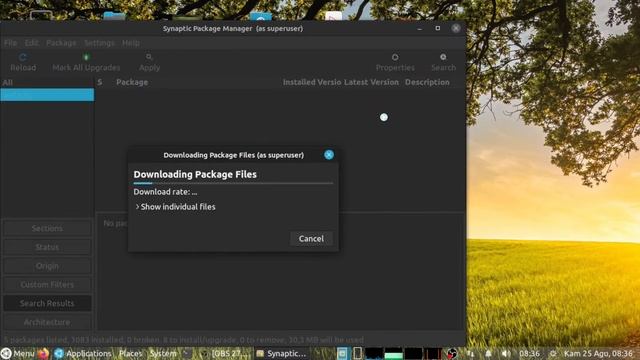The height and width of the screenshot is (360, 640).
Task: Click the 08:36 panel clock
Action: [x=529, y=353]
